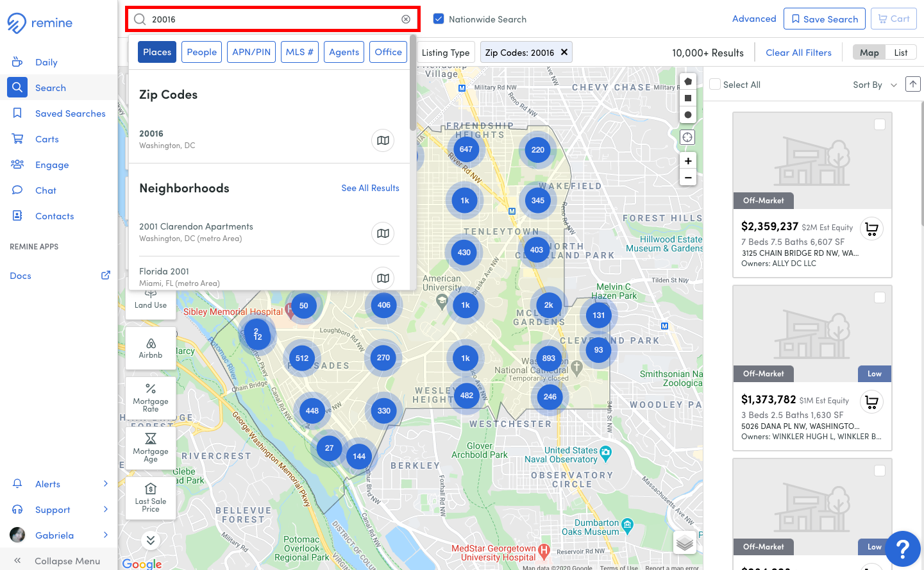This screenshot has height=570, width=924.
Task: Open the Listing Type filter
Action: [446, 53]
